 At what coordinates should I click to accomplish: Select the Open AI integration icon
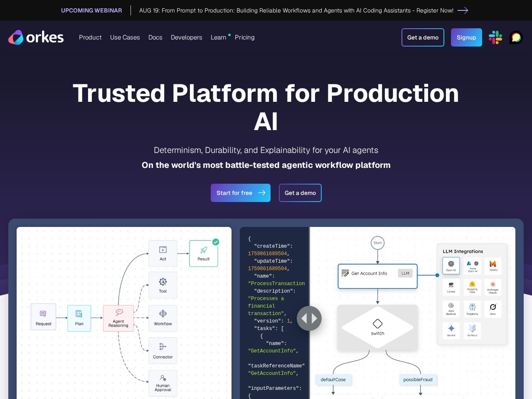[x=451, y=266]
